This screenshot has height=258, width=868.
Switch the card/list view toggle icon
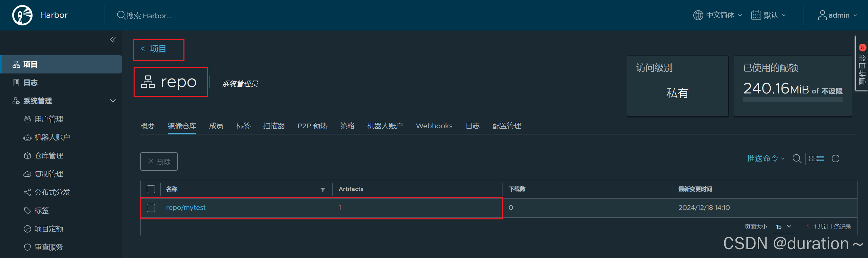point(816,158)
